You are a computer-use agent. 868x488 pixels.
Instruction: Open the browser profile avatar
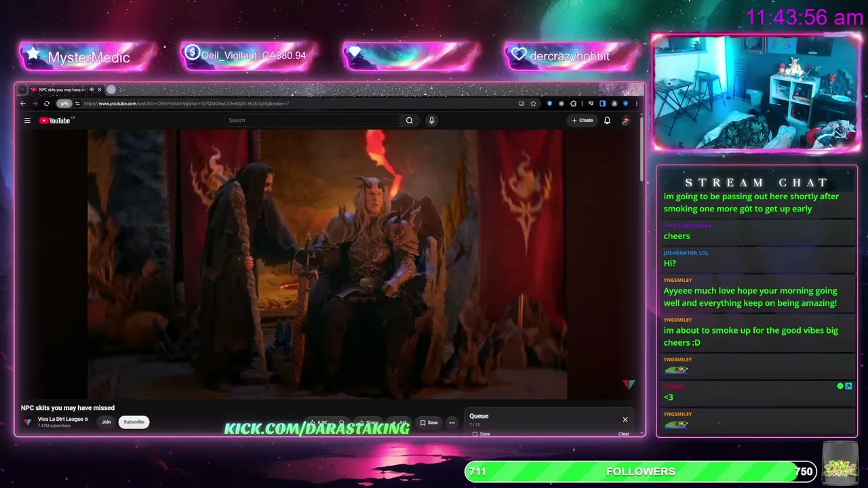pos(614,104)
